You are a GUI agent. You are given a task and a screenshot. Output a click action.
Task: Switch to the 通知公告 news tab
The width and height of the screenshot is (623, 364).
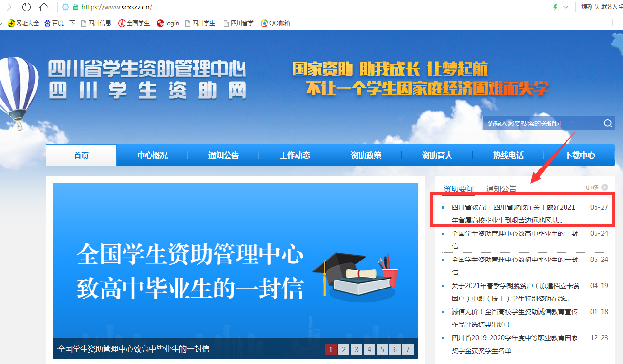pos(501,188)
